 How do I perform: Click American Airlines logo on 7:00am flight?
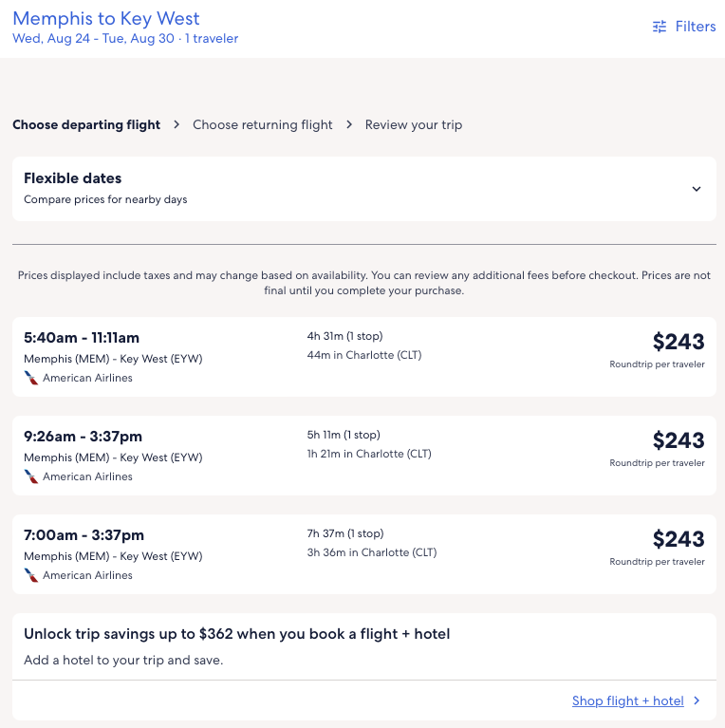pyautogui.click(x=31, y=575)
